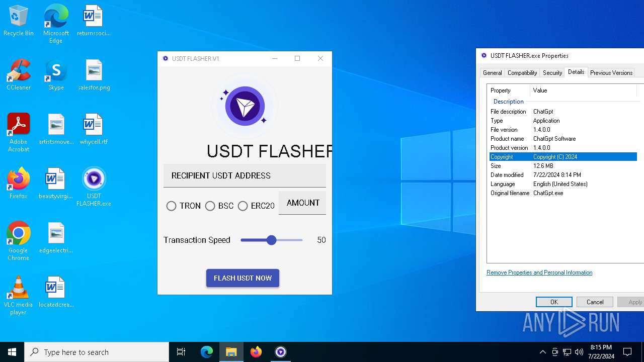Select the Copyright property row
Viewport: 644px width, 362px height.
[x=563, y=157]
